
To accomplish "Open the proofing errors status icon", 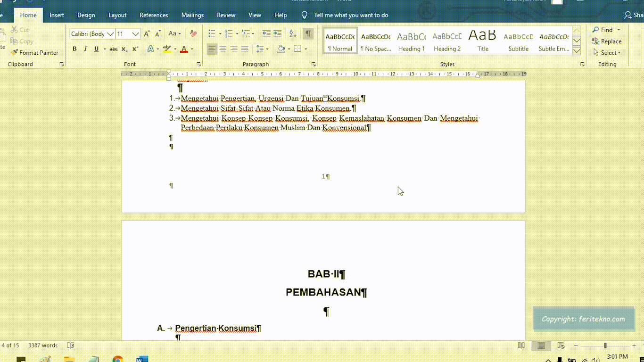I will coord(70,346).
